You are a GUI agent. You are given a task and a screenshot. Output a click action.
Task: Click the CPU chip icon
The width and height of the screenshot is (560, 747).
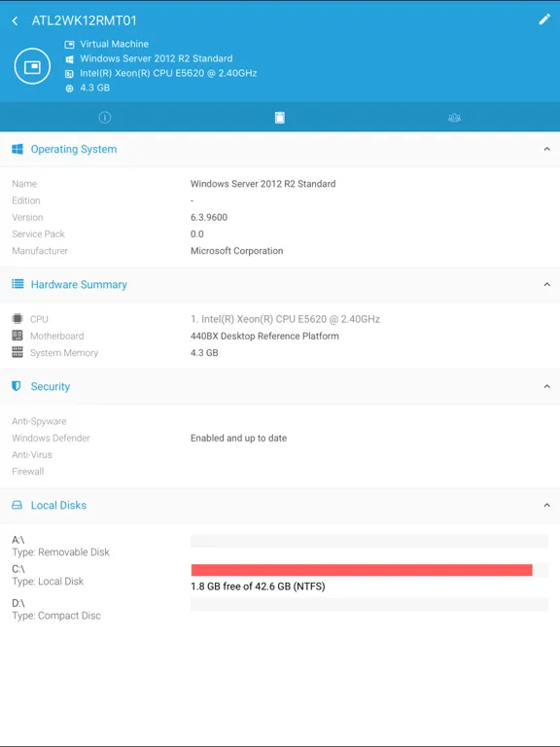click(x=17, y=318)
